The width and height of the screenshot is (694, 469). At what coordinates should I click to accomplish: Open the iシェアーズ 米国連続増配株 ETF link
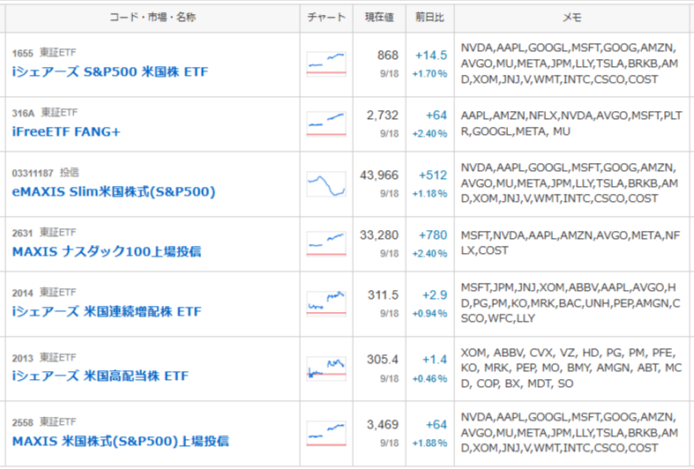107,311
